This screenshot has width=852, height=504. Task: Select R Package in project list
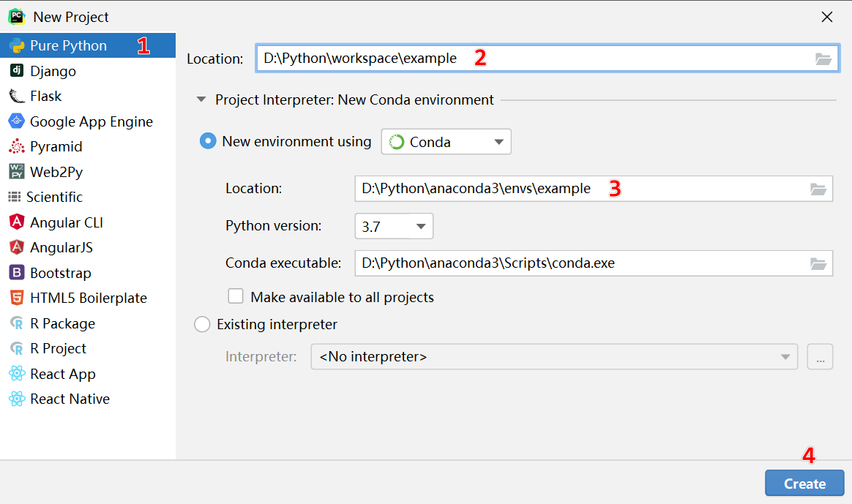pos(88,323)
